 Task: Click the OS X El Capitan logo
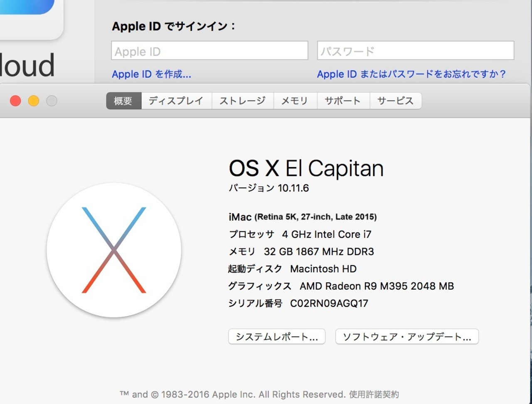114,250
